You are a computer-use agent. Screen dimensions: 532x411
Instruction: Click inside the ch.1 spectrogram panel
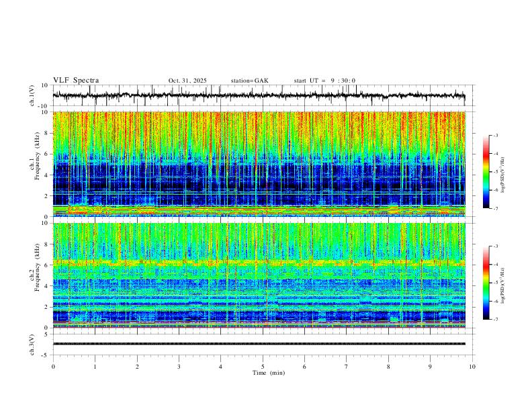tap(259, 164)
